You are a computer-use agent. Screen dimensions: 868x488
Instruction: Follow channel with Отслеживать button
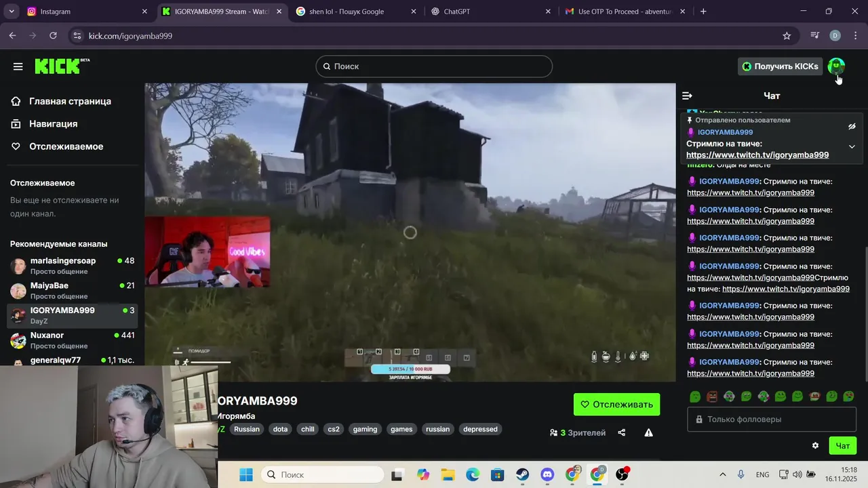(616, 405)
